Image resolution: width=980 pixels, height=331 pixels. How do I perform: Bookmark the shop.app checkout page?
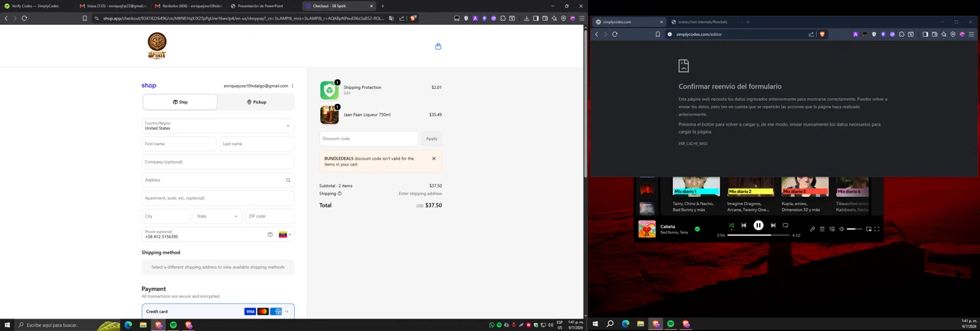pos(84,18)
